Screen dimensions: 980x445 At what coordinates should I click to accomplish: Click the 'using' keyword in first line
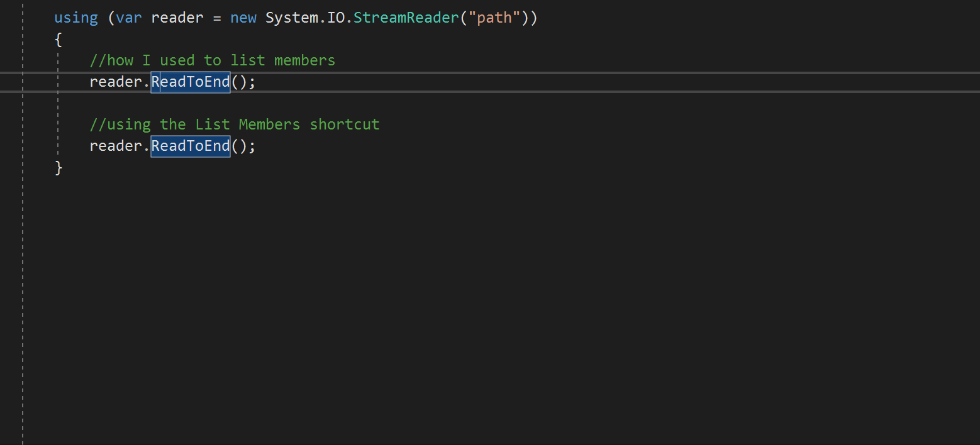76,18
